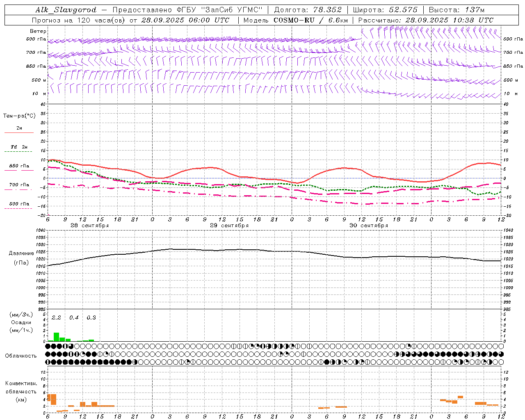Click the '10 м' wind level label on left
Screen dimensions: 525x420
pos(39,94)
